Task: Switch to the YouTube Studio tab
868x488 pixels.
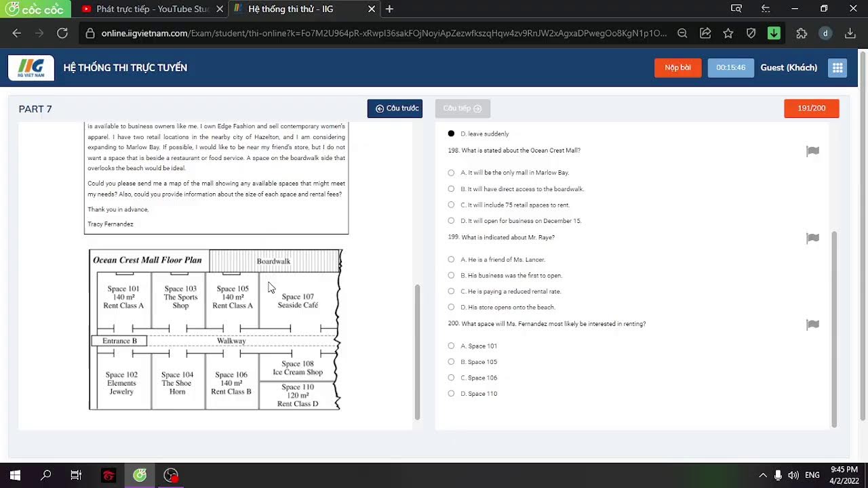Action: click(x=145, y=9)
